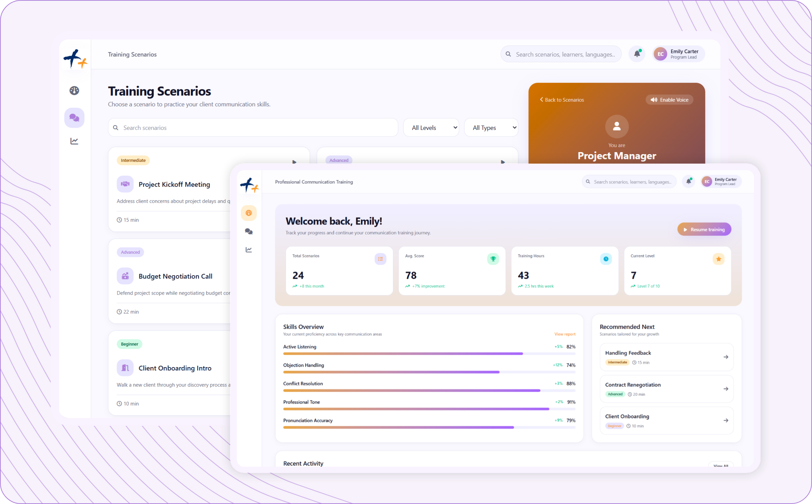Click the Pronunciation Accuracy progress bar
The height and width of the screenshot is (504, 812).
pyautogui.click(x=429, y=427)
